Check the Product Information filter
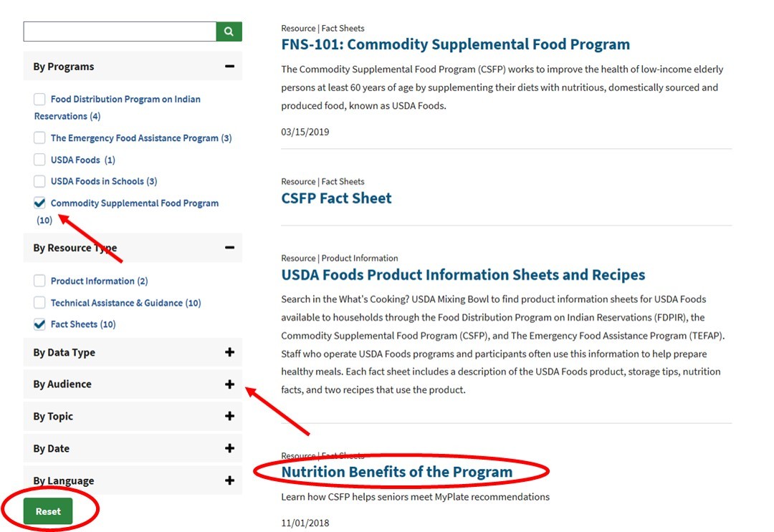The height and width of the screenshot is (532, 774). 39,281
